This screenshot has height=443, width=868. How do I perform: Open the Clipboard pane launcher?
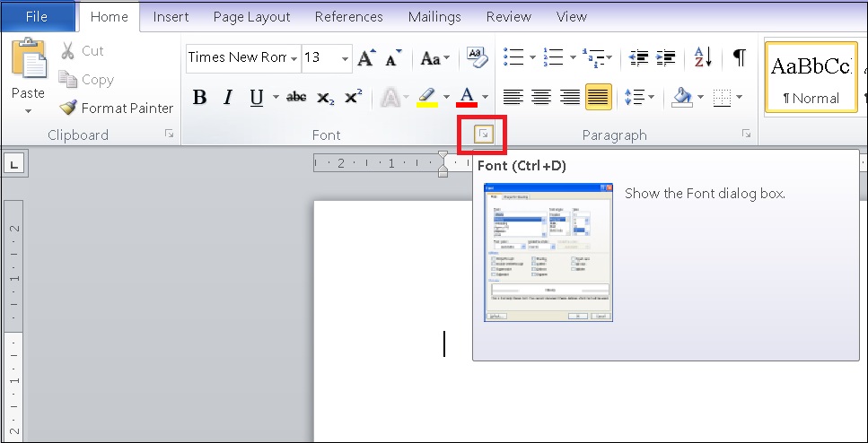point(170,134)
